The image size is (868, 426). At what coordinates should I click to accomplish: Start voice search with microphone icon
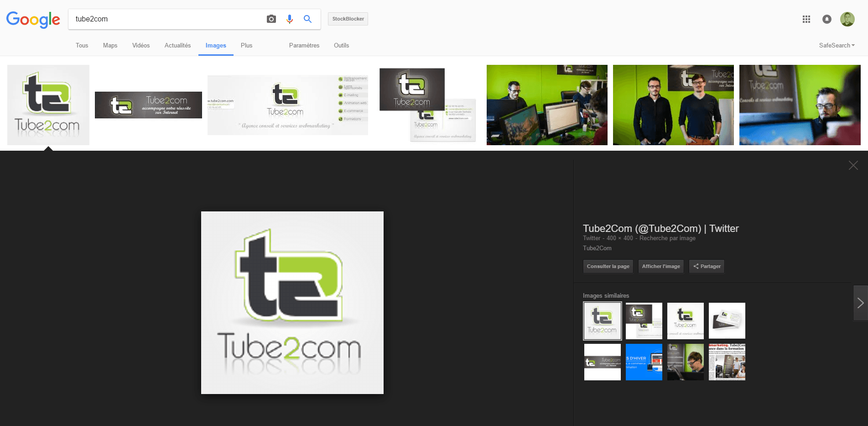click(290, 19)
